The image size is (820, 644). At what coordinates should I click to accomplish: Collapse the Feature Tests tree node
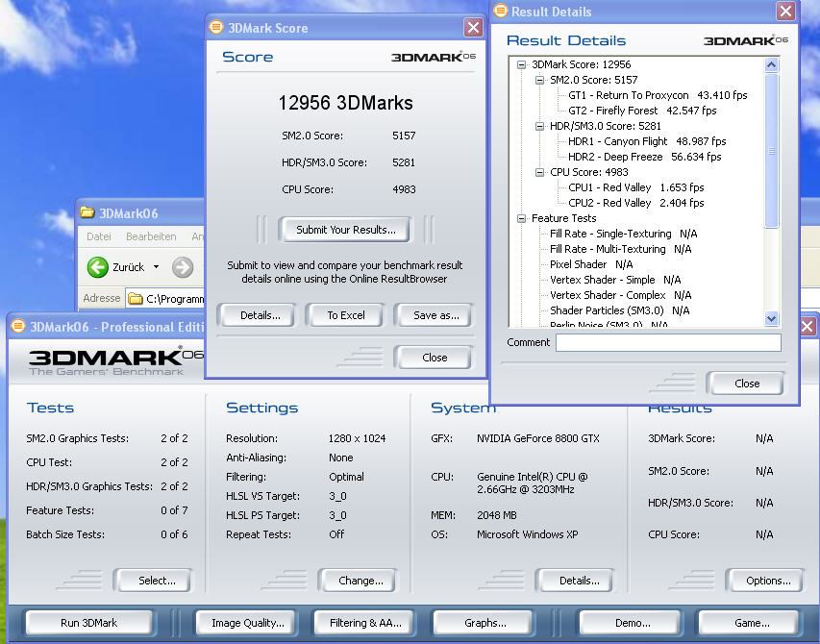pyautogui.click(x=521, y=218)
